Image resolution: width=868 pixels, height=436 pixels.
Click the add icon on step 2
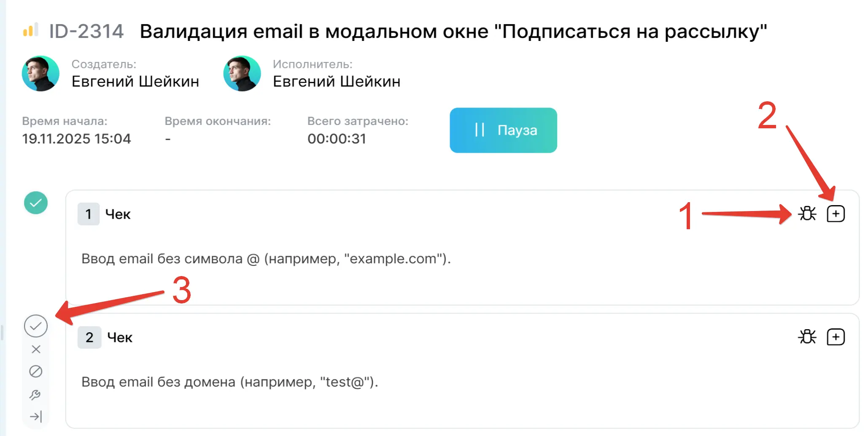(836, 337)
